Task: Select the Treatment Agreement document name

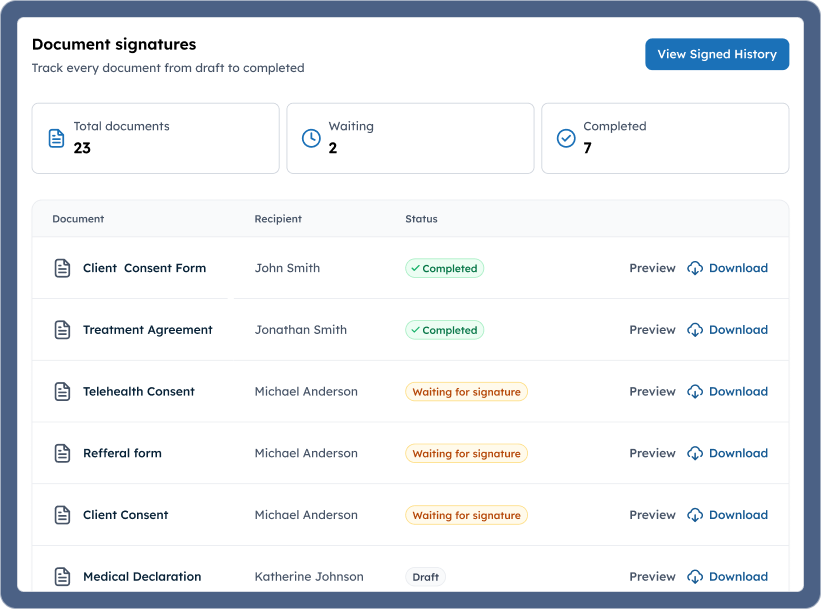Action: tap(148, 330)
